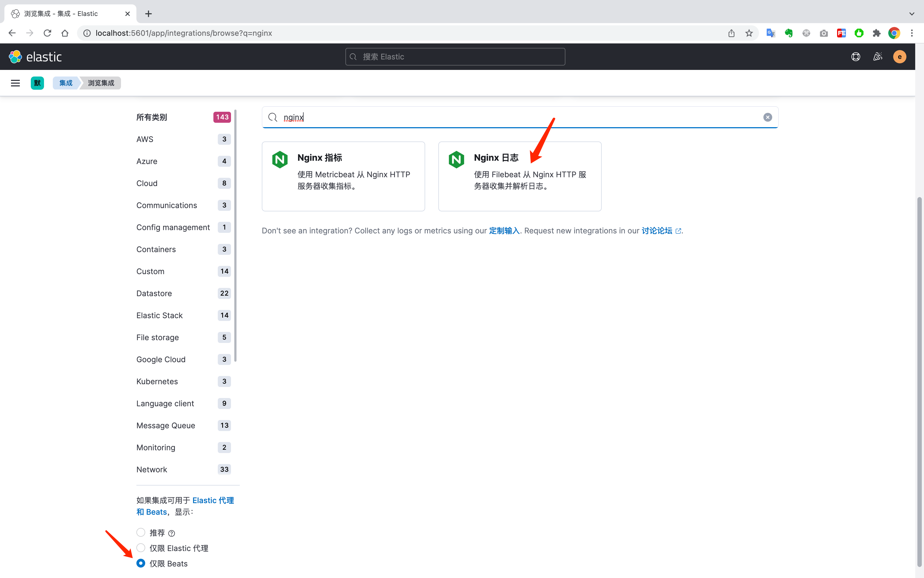Viewport: 924px width, 578px height.
Task: Open the hamburger navigation menu
Action: point(15,83)
